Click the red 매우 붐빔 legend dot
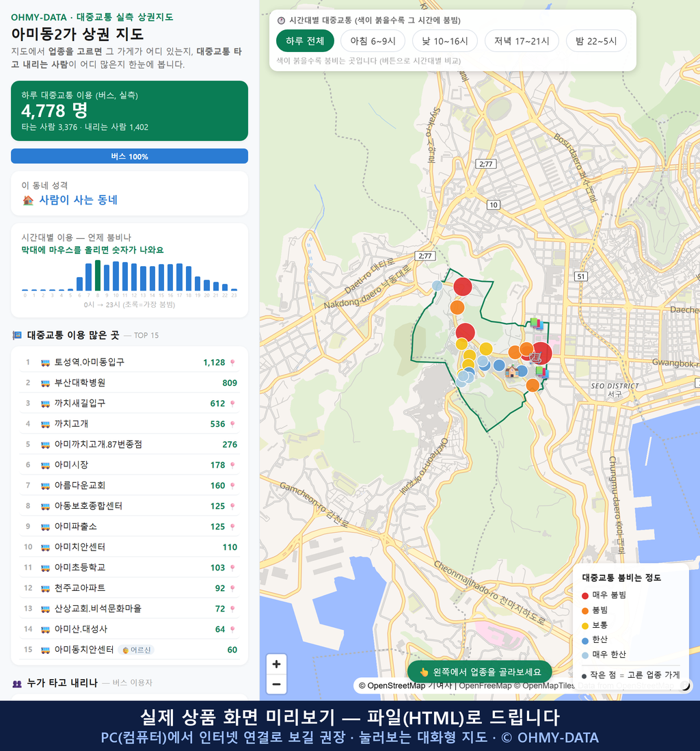 pos(585,596)
